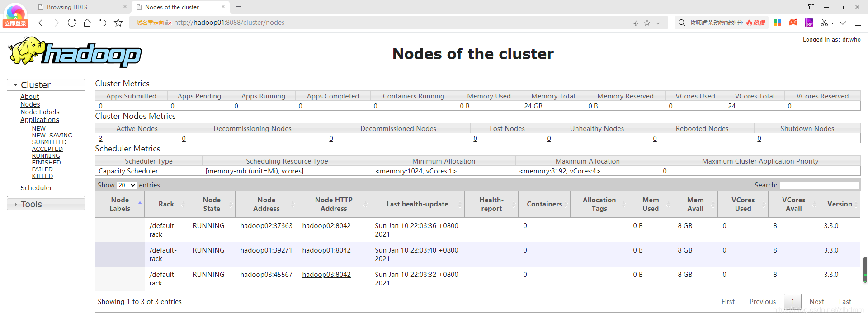Sort table by Last health-update column
Screen dimensions: 868x318
417,204
